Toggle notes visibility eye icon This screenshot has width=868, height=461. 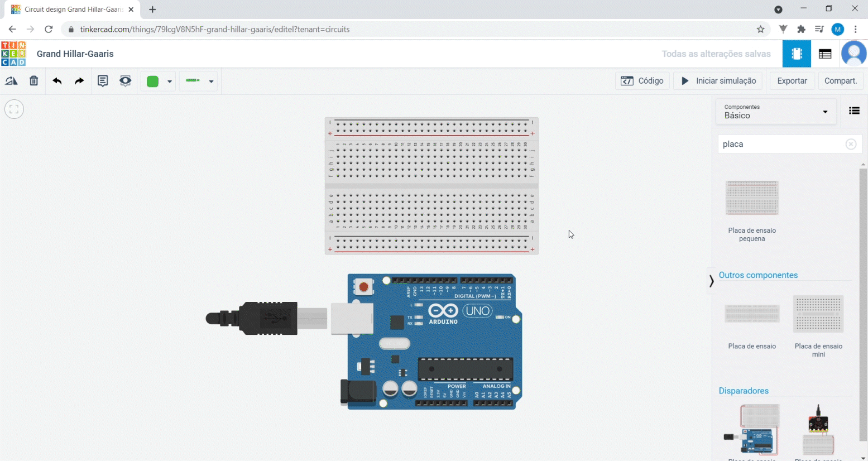point(126,81)
